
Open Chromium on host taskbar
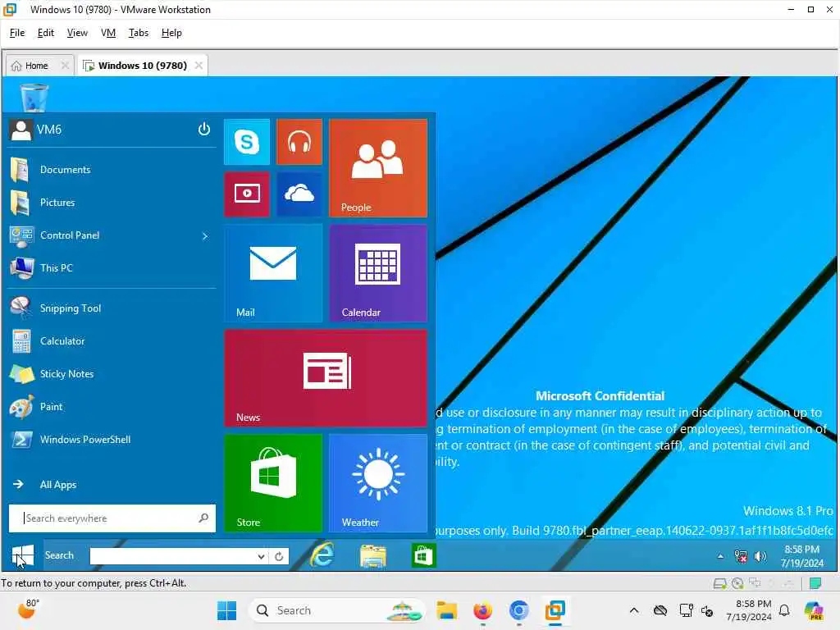[518, 610]
